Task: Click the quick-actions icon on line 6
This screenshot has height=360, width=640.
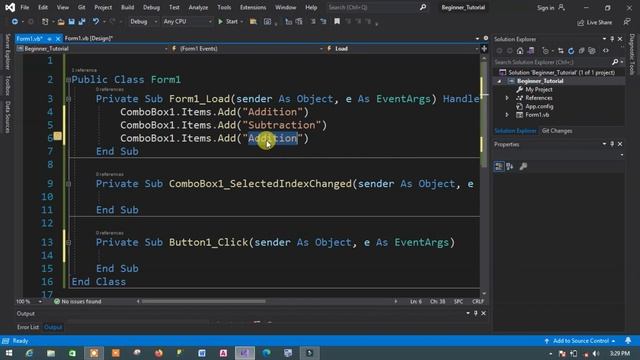Action: [x=58, y=136]
